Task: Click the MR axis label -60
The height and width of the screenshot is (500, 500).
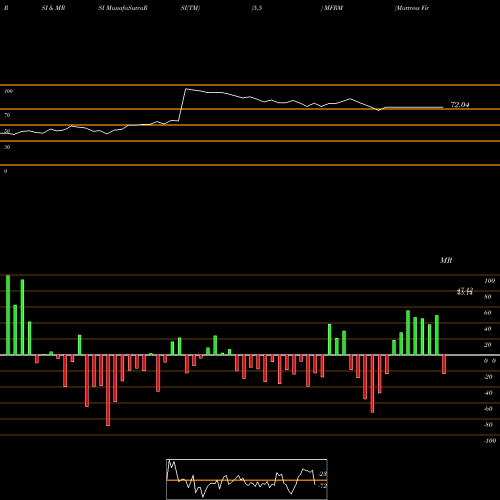Action: pyautogui.click(x=488, y=409)
